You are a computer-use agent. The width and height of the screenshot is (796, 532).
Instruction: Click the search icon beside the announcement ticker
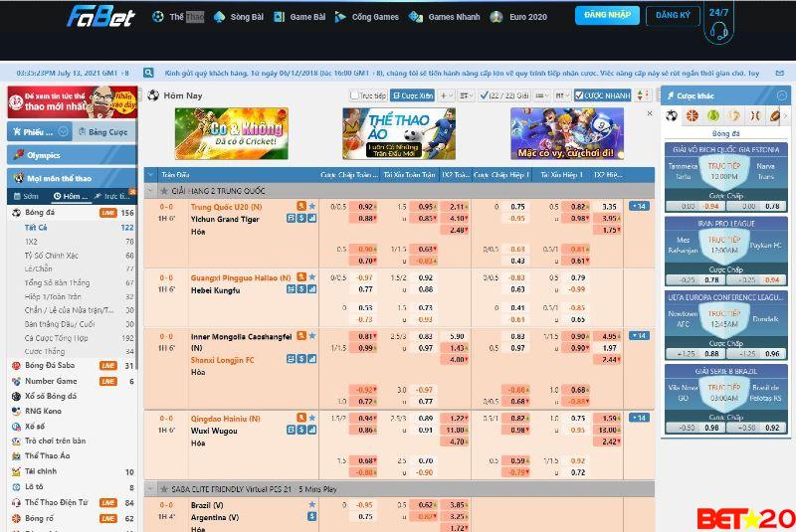(x=148, y=73)
